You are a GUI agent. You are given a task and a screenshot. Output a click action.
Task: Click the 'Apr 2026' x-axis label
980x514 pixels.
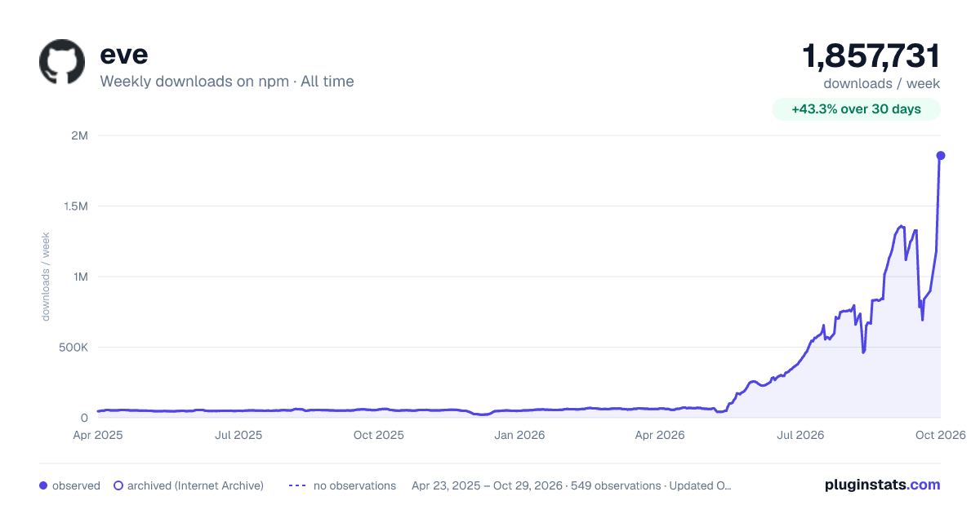[x=659, y=435]
